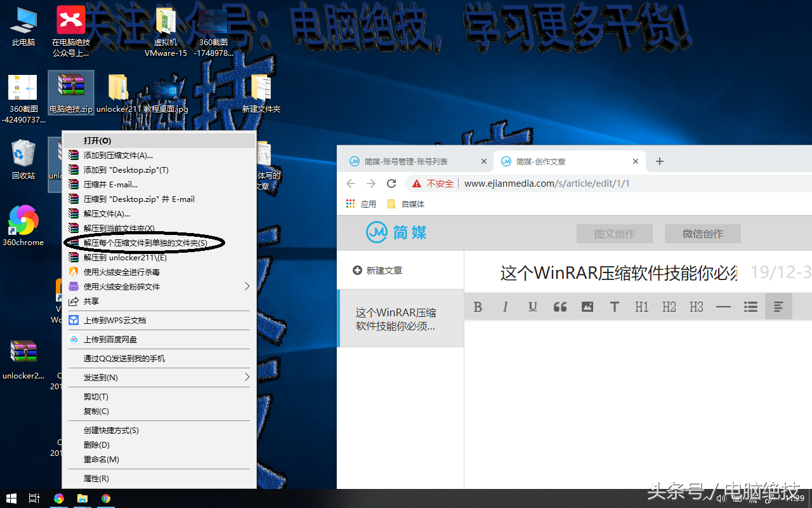Screen dimensions: 812x508
Task: Apply H1 heading style
Action: (x=642, y=307)
